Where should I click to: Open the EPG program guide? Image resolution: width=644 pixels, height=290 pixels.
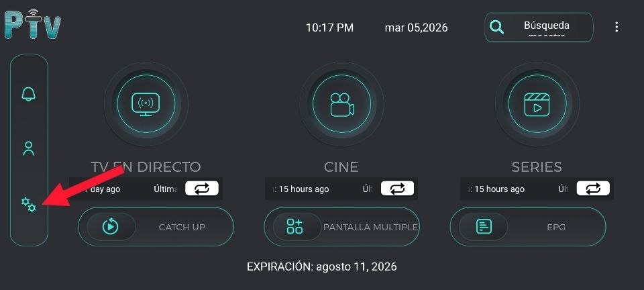(528, 227)
